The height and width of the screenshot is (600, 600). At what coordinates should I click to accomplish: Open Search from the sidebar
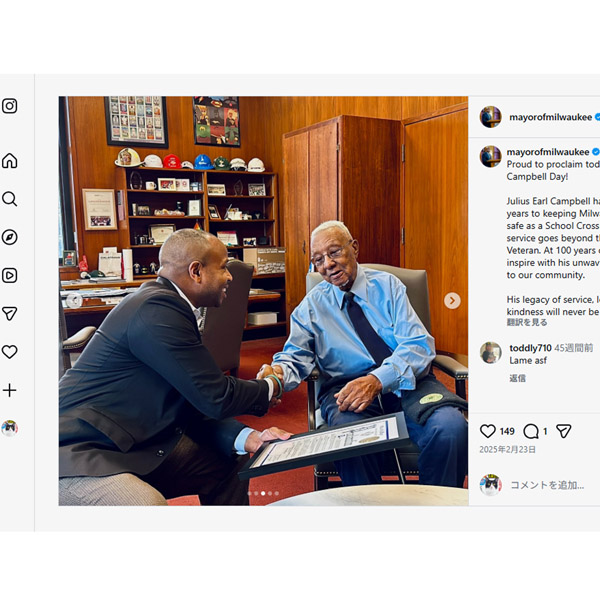10,199
